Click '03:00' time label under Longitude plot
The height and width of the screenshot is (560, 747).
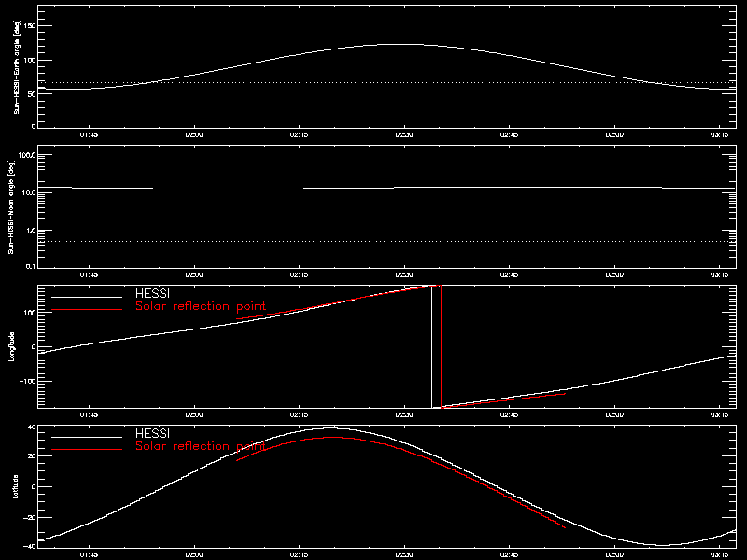[614, 414]
